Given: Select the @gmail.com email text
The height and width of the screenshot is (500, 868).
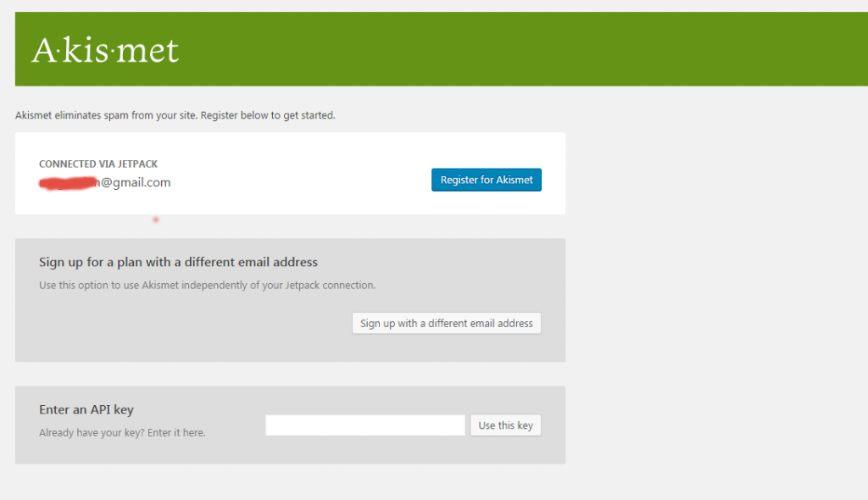Looking at the screenshot, I should pyautogui.click(x=136, y=182).
